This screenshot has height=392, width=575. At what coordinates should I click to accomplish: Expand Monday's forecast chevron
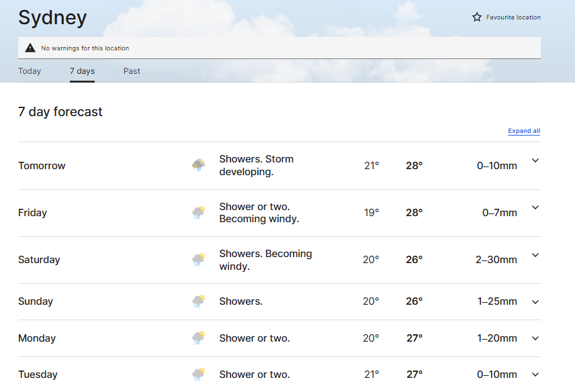[x=535, y=338]
